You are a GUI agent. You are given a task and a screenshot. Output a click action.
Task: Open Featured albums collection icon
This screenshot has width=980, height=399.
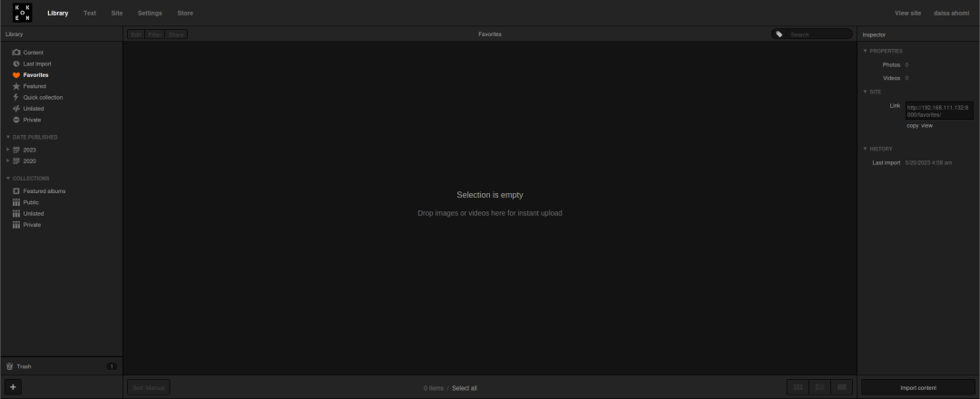[x=16, y=191]
